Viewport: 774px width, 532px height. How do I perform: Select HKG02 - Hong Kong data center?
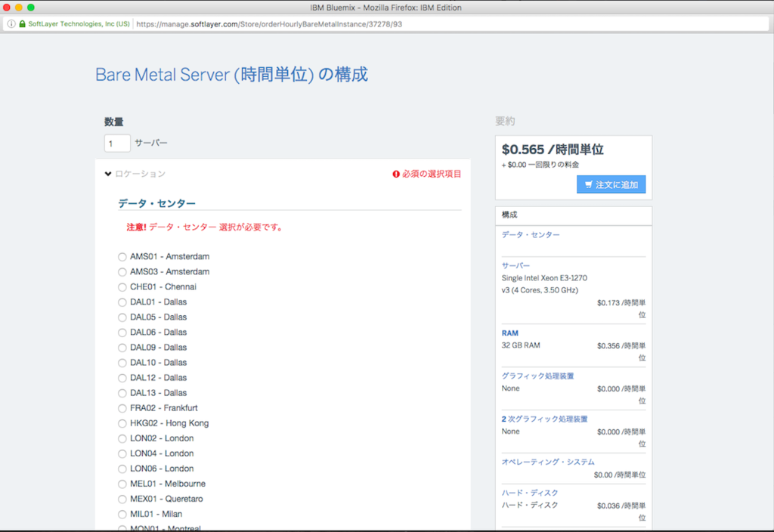click(x=122, y=423)
